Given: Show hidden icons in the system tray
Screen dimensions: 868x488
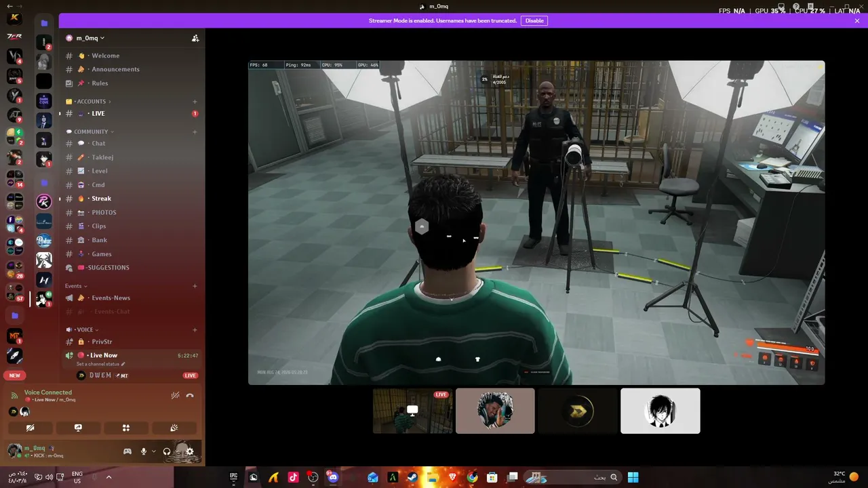Looking at the screenshot, I should pyautogui.click(x=108, y=477).
